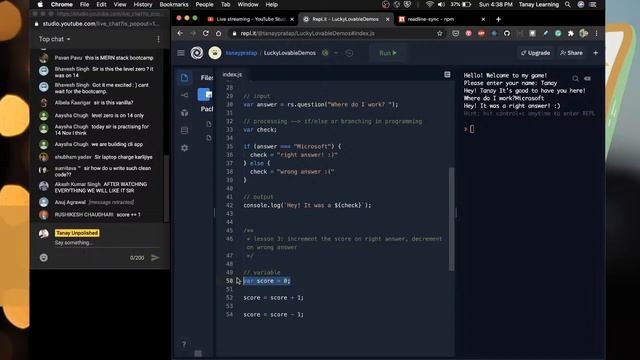
Task: Open the Chrome extensions puzzle icon
Action: coord(571,33)
